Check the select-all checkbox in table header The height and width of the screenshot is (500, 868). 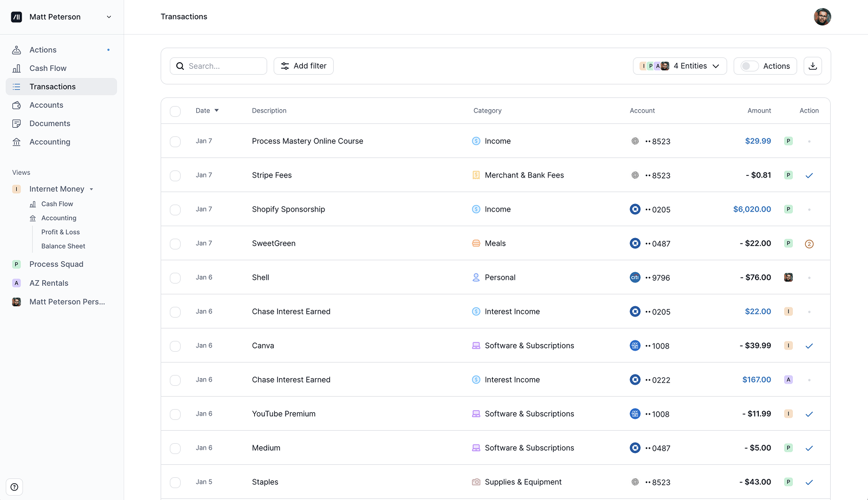click(175, 111)
